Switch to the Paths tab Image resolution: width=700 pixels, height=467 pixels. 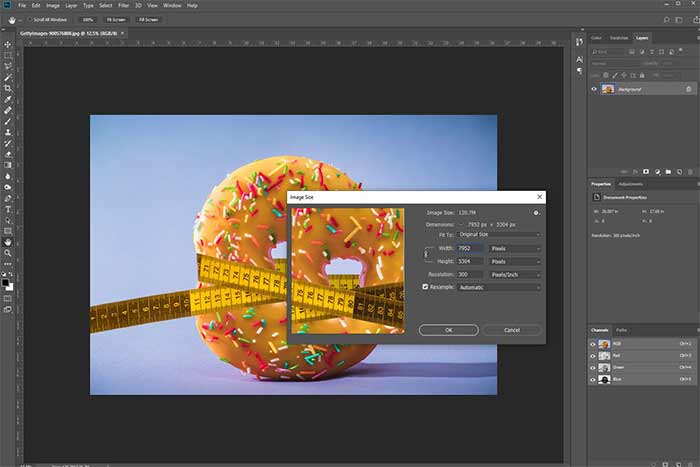(621, 329)
